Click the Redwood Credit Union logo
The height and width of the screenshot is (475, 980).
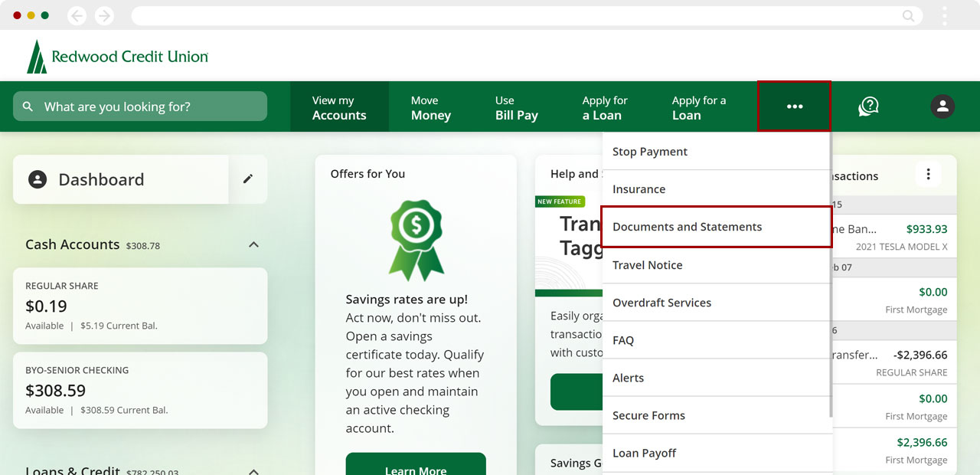click(117, 57)
